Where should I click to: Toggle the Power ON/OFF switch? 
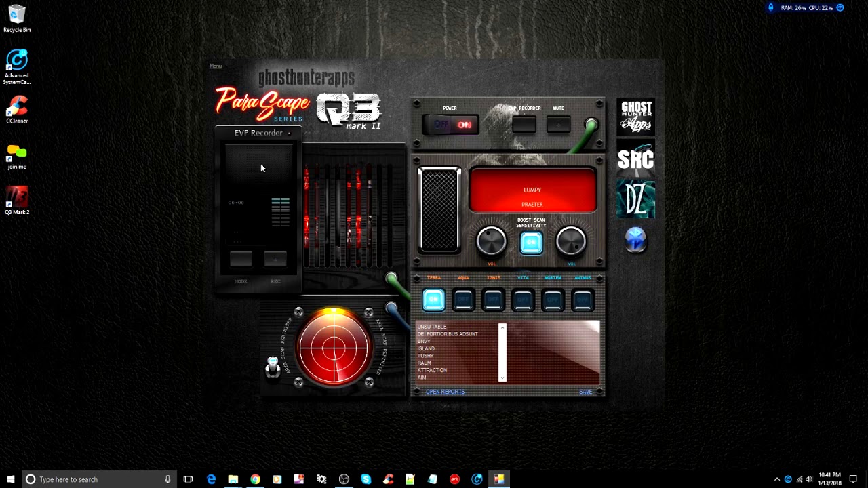coord(450,125)
